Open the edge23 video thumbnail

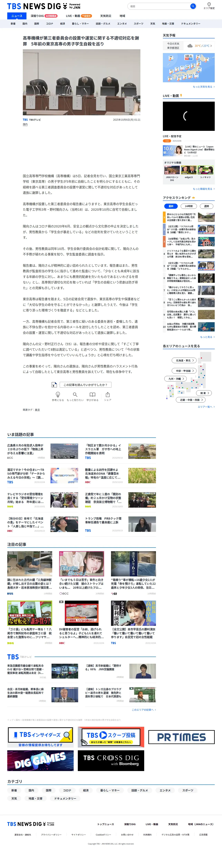point(189,170)
